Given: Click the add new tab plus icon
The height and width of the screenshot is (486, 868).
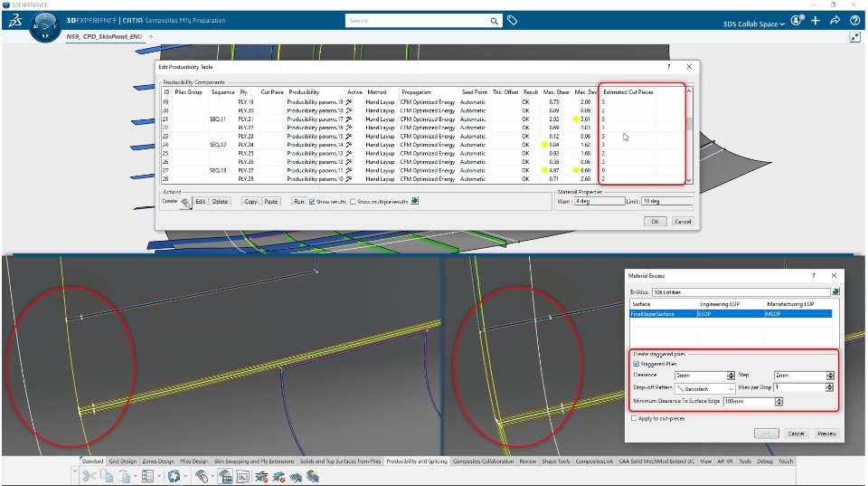Looking at the screenshot, I should (151, 36).
